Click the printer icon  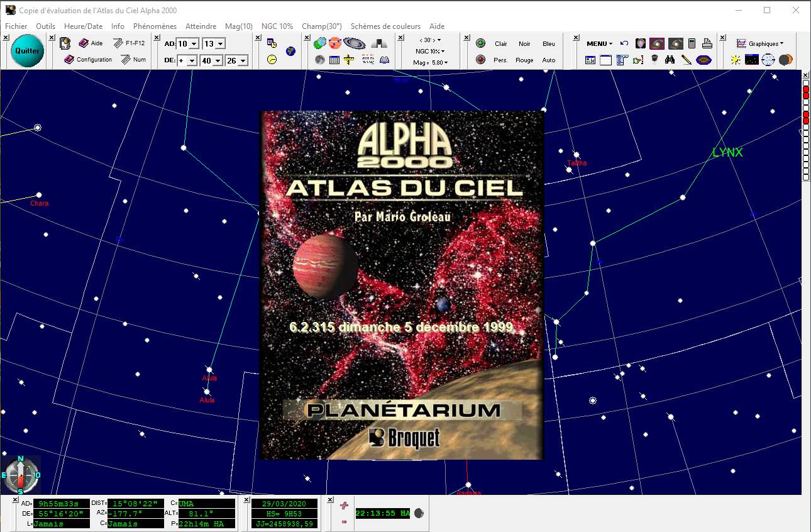[x=707, y=43]
